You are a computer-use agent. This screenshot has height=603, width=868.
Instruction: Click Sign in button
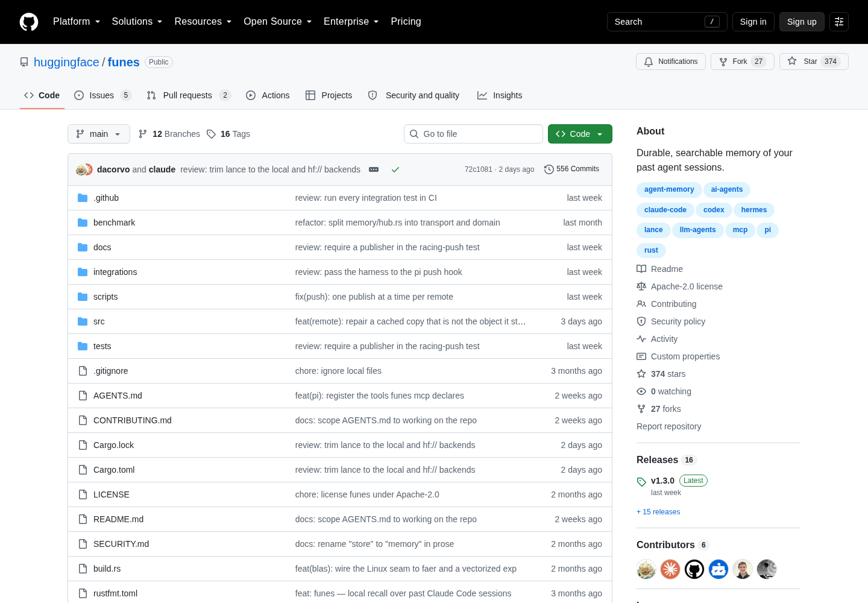753,22
